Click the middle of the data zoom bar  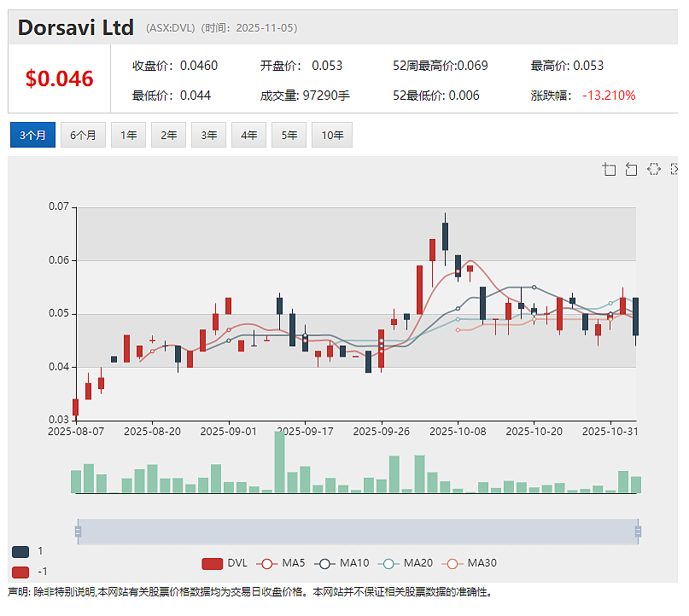[358, 532]
